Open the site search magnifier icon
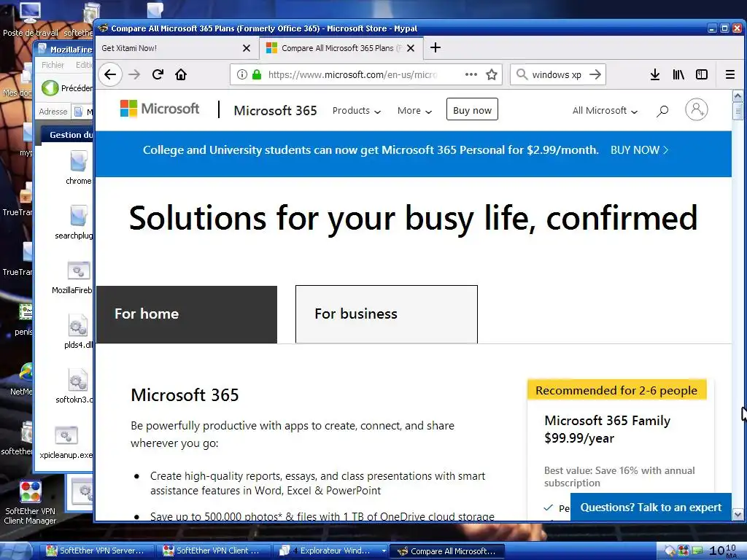Viewport: 747px width, 560px height. (x=662, y=111)
